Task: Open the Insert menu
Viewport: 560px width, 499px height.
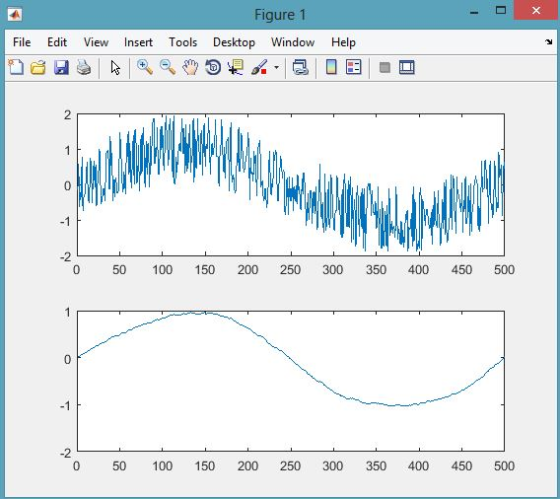Action: pos(138,42)
